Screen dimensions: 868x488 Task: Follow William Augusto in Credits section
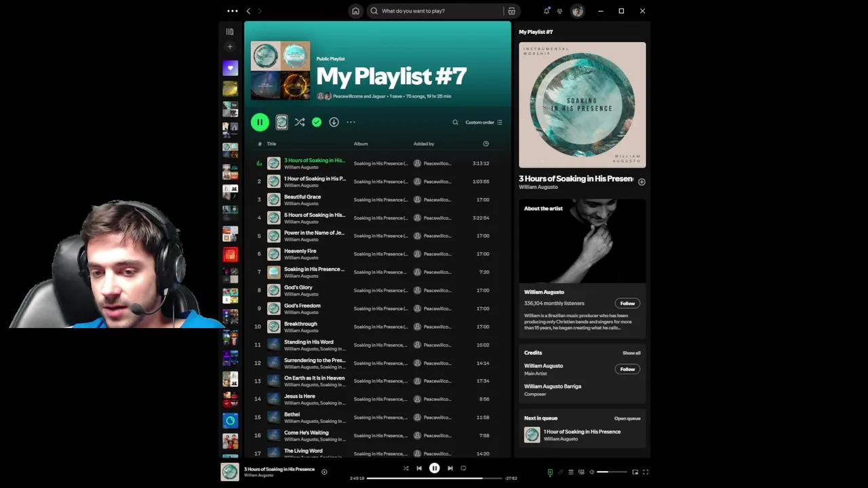(x=627, y=369)
